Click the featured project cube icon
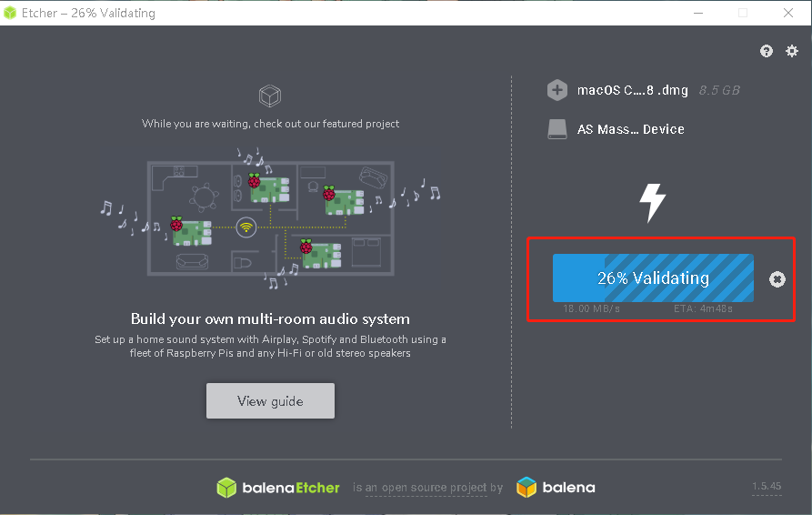This screenshot has height=515, width=812. [270, 96]
